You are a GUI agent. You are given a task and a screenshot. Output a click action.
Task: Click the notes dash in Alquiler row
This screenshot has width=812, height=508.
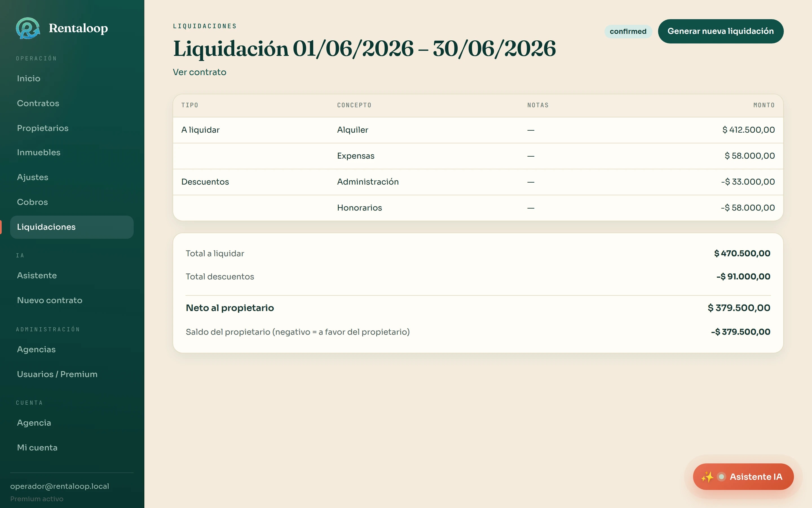coord(531,130)
